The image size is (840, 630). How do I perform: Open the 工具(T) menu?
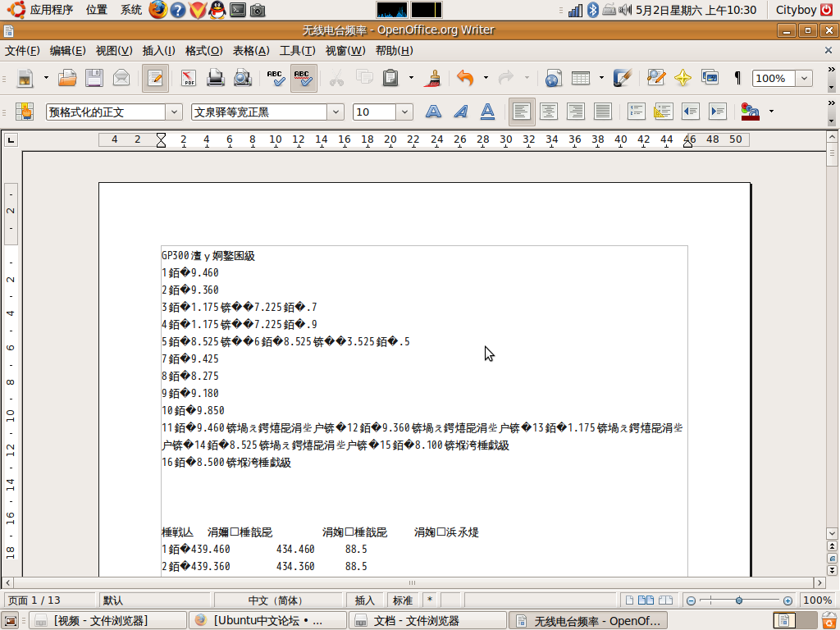click(x=297, y=50)
